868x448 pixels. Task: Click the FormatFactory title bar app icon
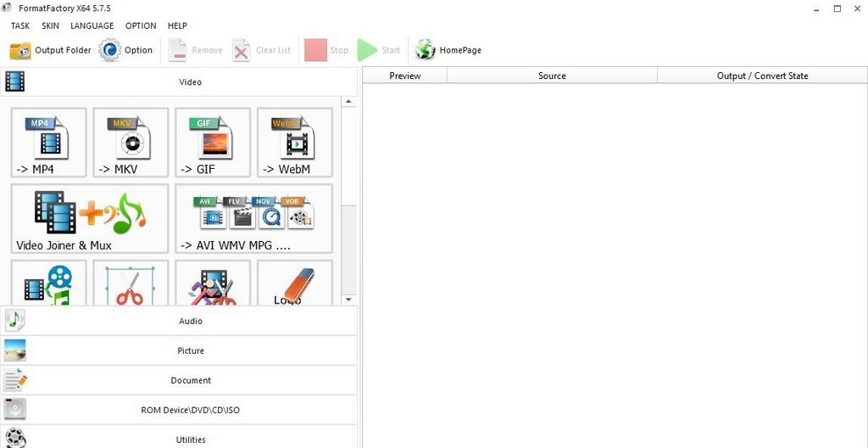[x=7, y=8]
